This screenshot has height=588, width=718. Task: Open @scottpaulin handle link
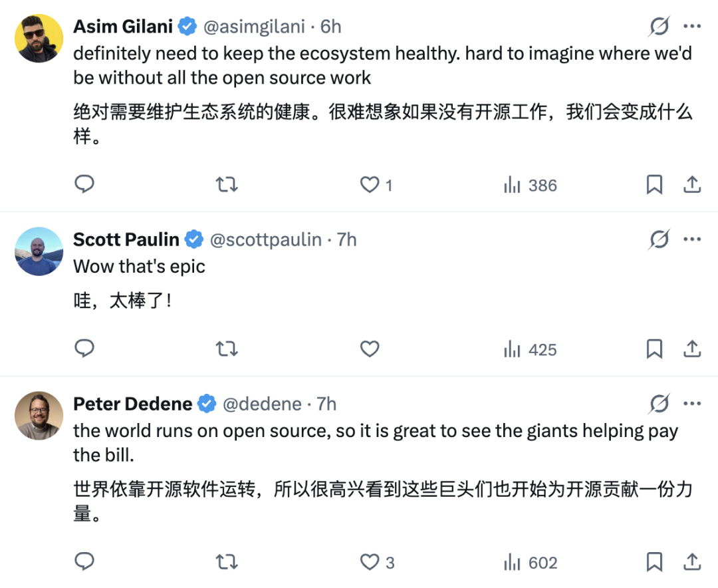pos(266,239)
